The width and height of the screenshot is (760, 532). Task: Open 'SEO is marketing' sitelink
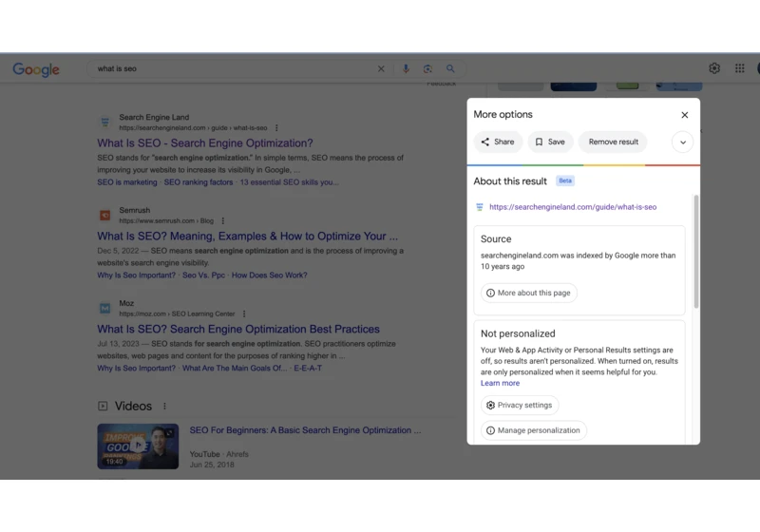[127, 182]
